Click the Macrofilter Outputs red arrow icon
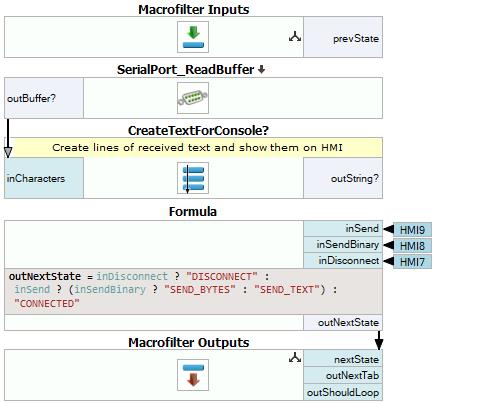This screenshot has width=500, height=403. pos(193,375)
